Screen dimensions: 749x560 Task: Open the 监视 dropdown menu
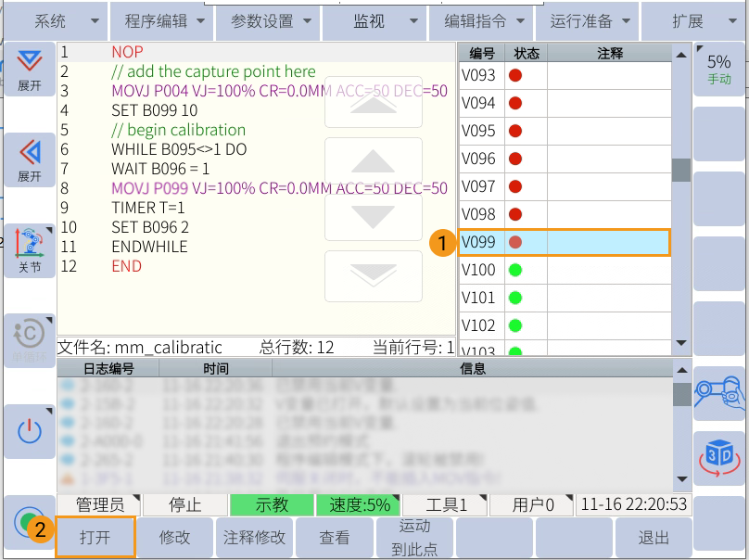coord(374,21)
